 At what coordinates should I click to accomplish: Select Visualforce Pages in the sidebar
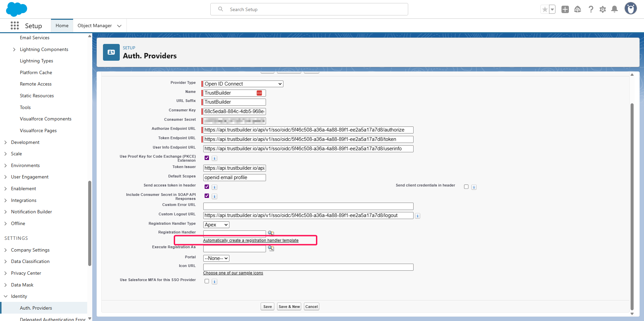[38, 130]
